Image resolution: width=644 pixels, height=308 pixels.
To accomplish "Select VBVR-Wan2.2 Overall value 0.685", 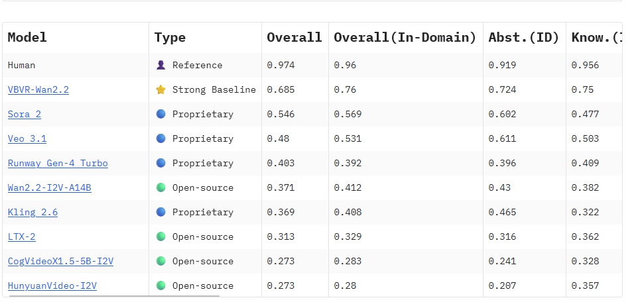I will pos(281,89).
